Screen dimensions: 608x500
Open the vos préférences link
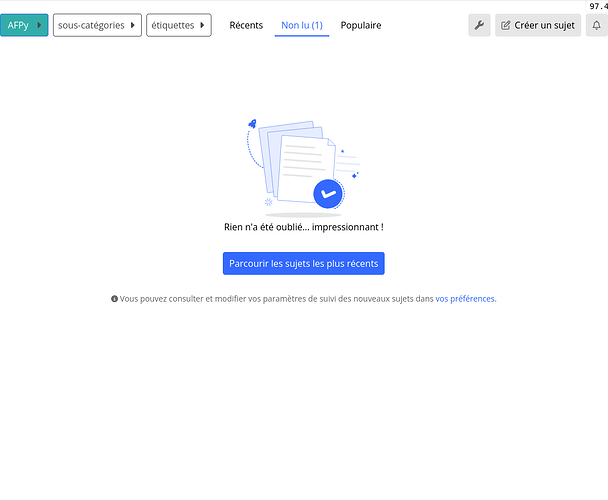(x=465, y=299)
